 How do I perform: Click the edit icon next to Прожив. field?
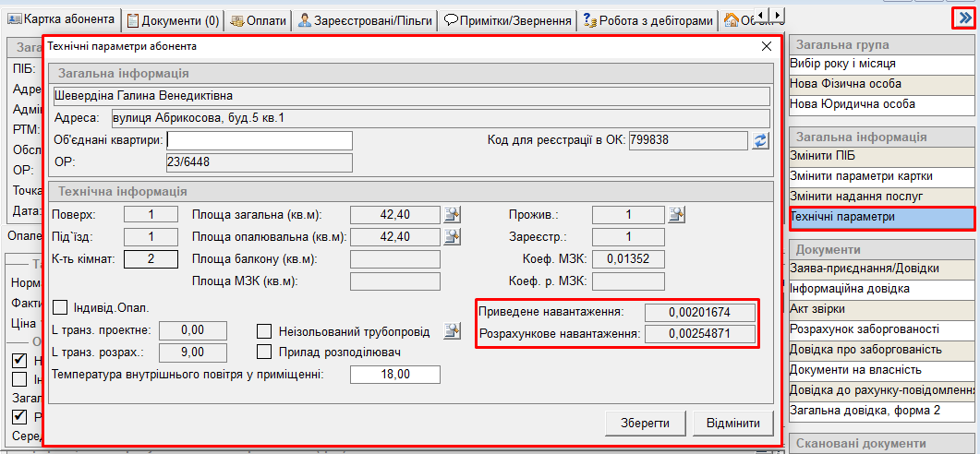(677, 215)
